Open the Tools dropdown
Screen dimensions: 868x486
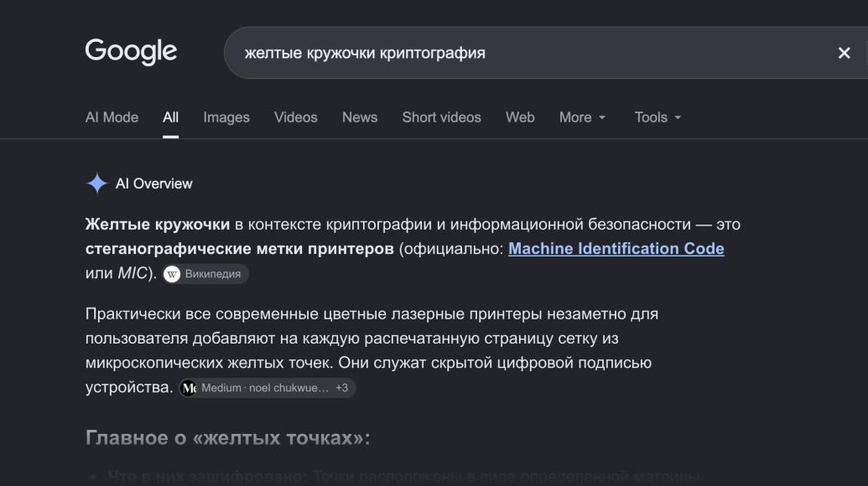click(x=657, y=117)
